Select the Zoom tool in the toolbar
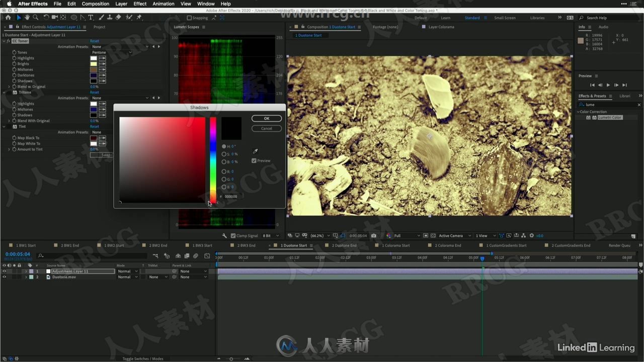 pos(36,17)
